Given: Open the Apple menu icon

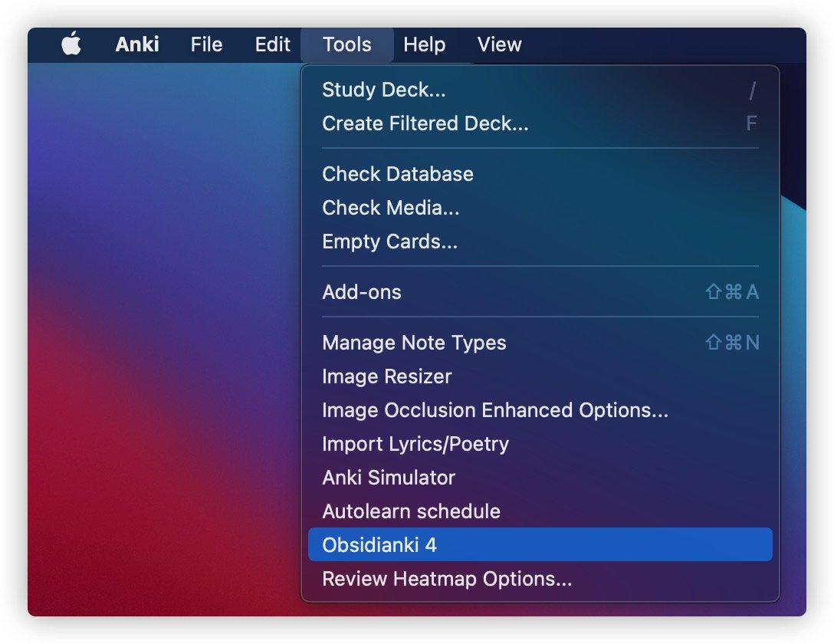Looking at the screenshot, I should click(x=71, y=44).
